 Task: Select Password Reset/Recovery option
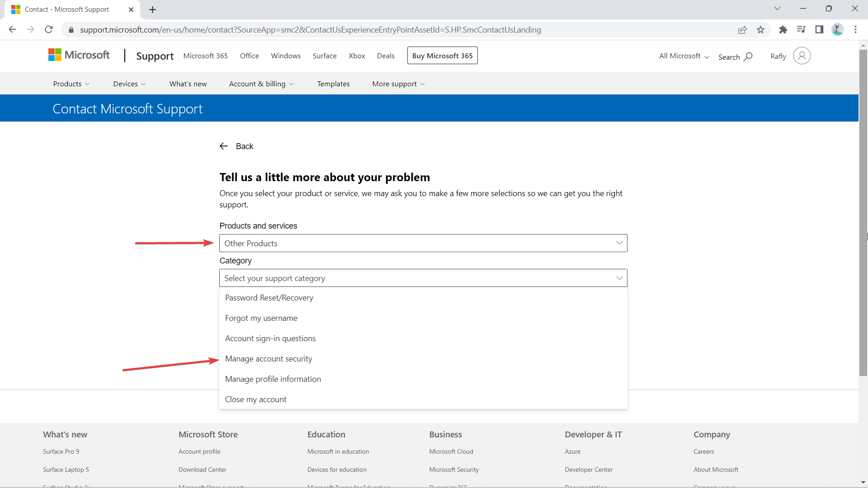(423, 298)
